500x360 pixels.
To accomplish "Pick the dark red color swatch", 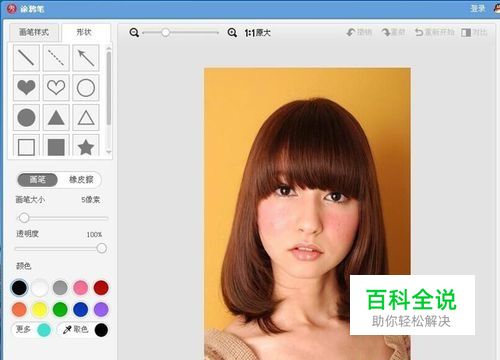I will [x=101, y=287].
